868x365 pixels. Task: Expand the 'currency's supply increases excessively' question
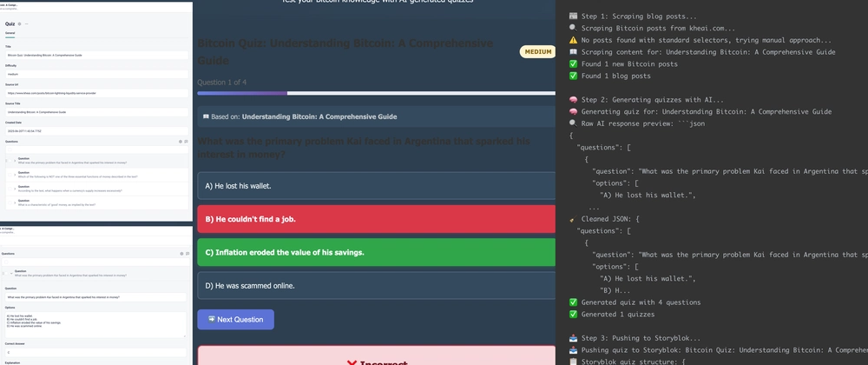point(15,189)
